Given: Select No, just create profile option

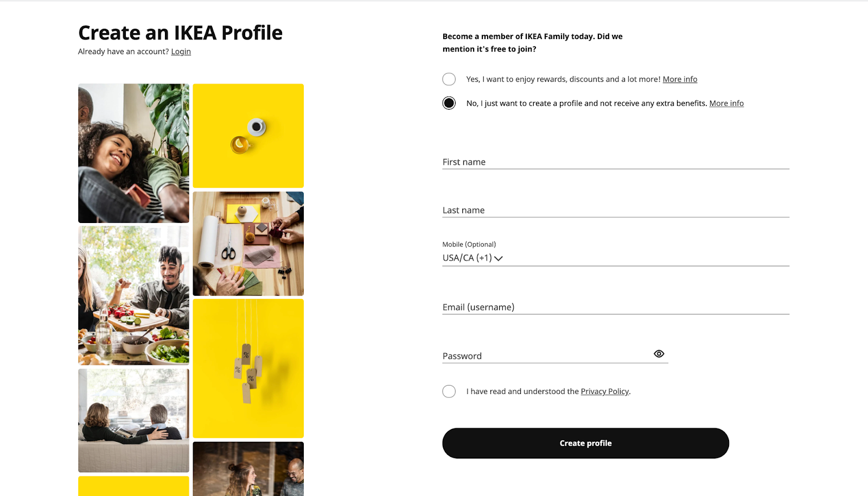Looking at the screenshot, I should click(x=449, y=103).
